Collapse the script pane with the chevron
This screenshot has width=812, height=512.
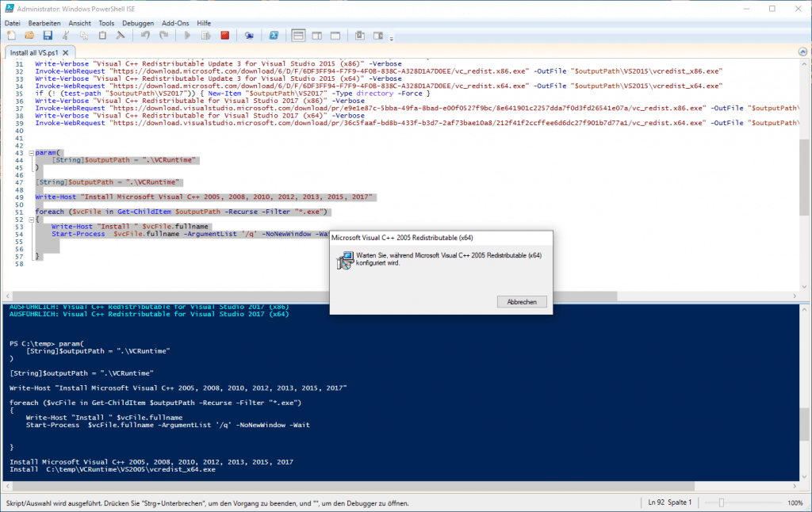801,52
